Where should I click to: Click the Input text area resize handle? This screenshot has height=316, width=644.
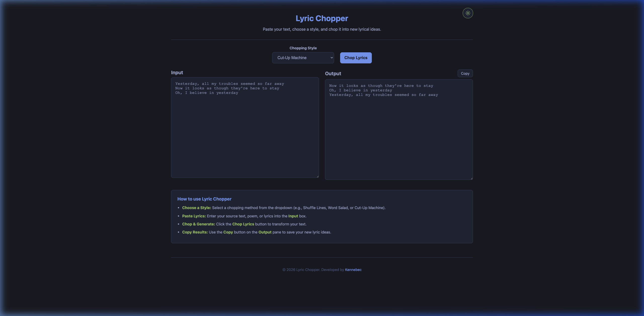point(317,176)
